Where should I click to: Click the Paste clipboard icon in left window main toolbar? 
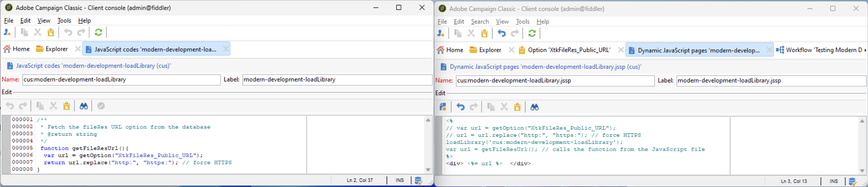[x=51, y=32]
